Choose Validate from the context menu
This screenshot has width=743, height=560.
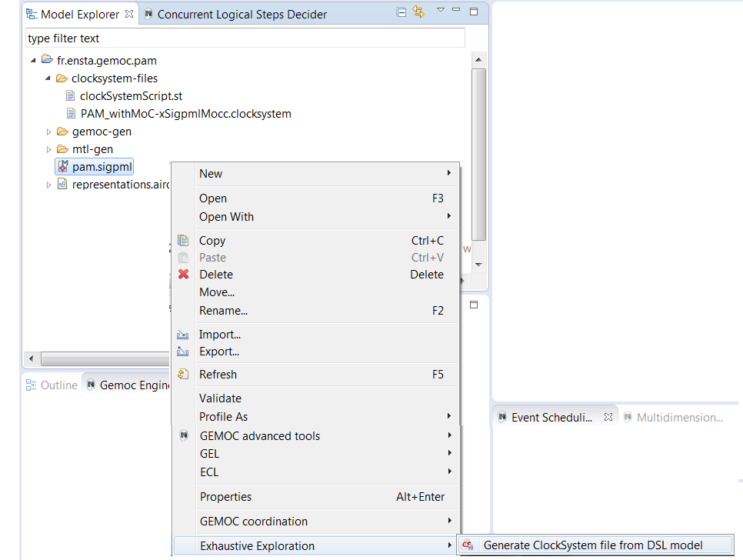coord(220,398)
